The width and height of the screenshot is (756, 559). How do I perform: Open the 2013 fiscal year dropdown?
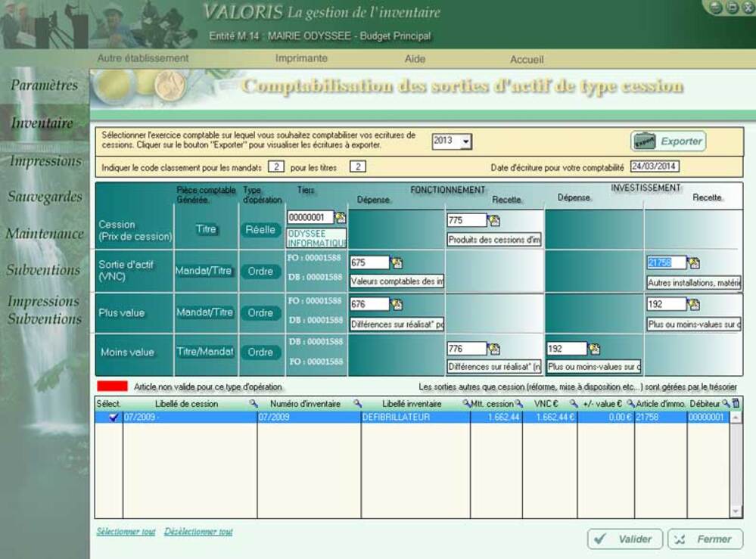coord(466,141)
